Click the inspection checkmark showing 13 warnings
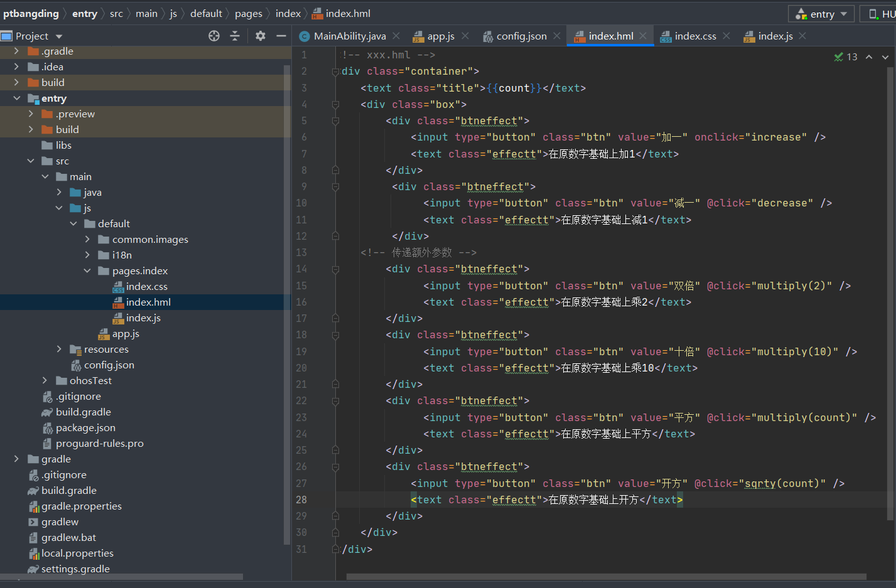The image size is (896, 588). (846, 56)
